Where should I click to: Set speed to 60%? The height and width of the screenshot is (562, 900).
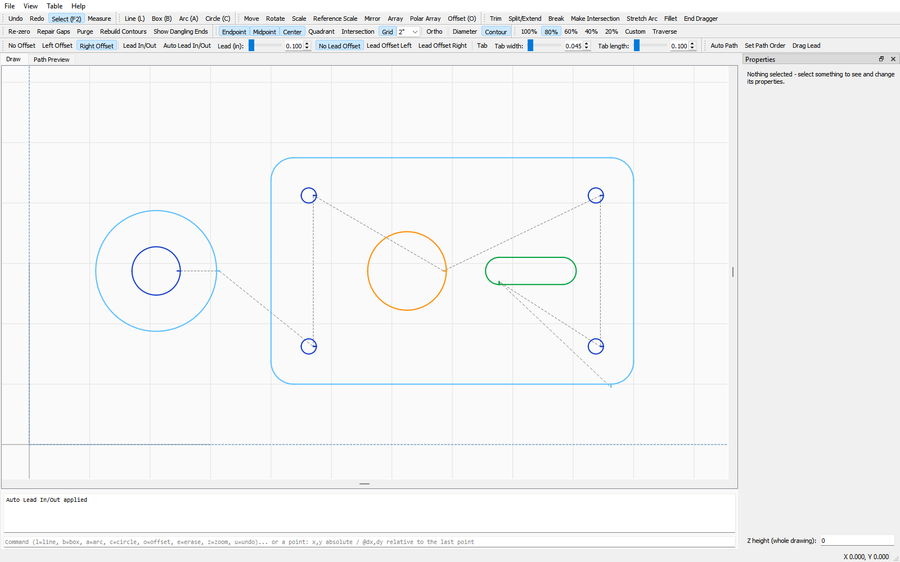tap(571, 32)
